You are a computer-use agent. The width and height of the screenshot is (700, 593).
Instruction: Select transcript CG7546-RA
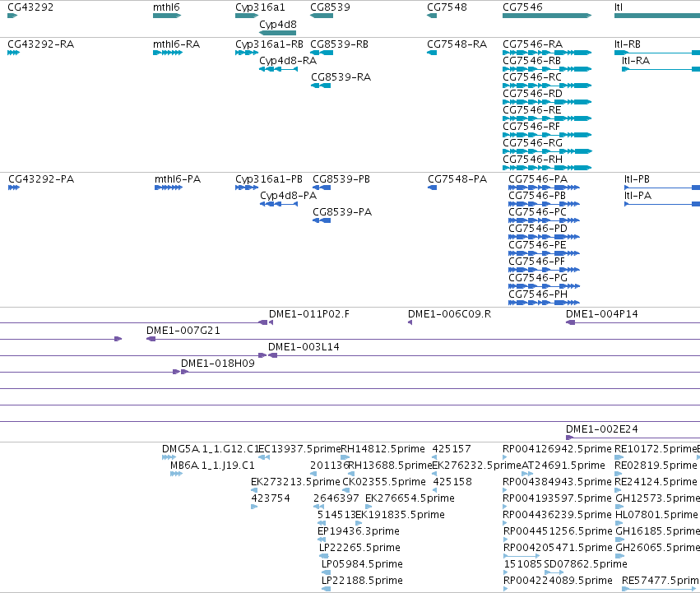coord(547,53)
